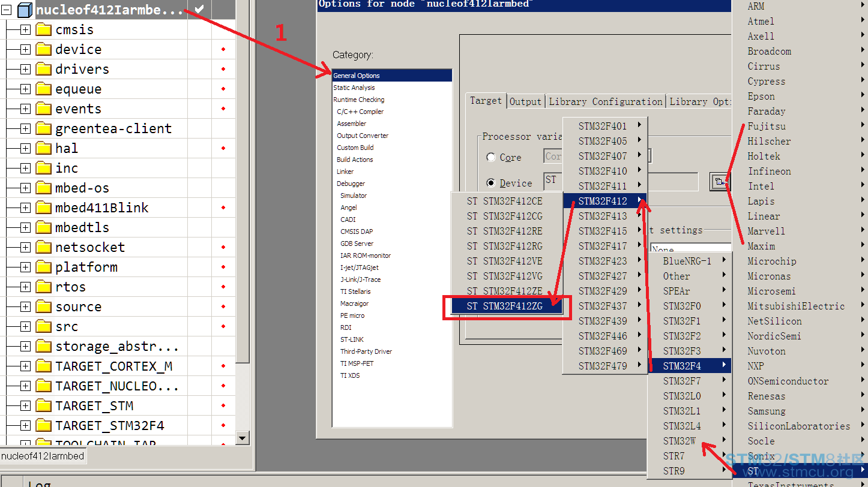Click the Device name field showing ST
Image resolution: width=868 pixels, height=487 pixels.
[x=621, y=182]
